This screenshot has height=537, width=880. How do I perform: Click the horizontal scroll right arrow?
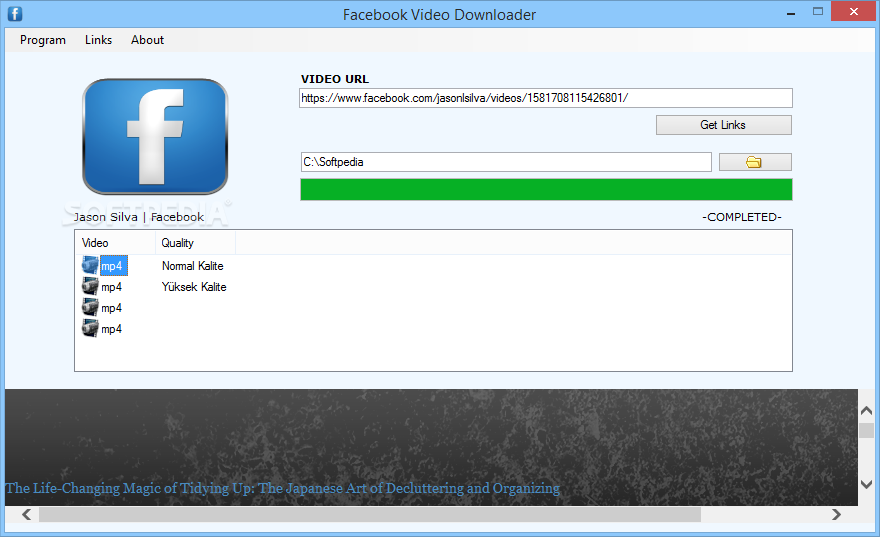click(836, 515)
